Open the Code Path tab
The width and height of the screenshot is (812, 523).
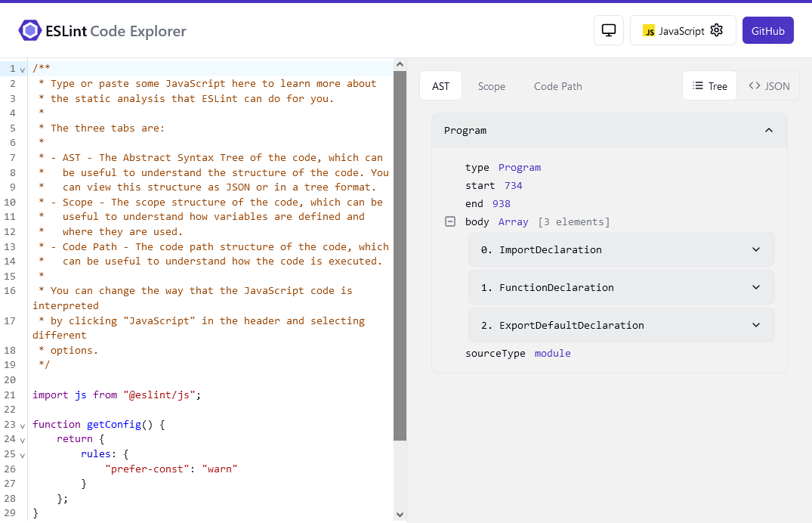(557, 85)
